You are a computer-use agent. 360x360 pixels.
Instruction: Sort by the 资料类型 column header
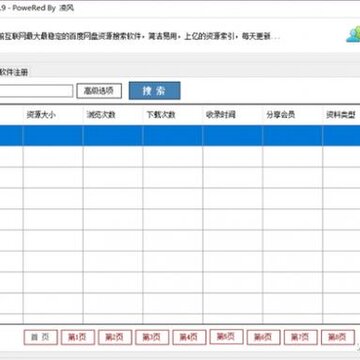(341, 115)
